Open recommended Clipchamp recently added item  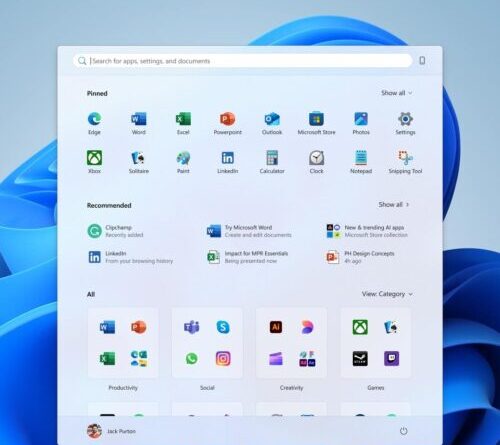coord(115,231)
